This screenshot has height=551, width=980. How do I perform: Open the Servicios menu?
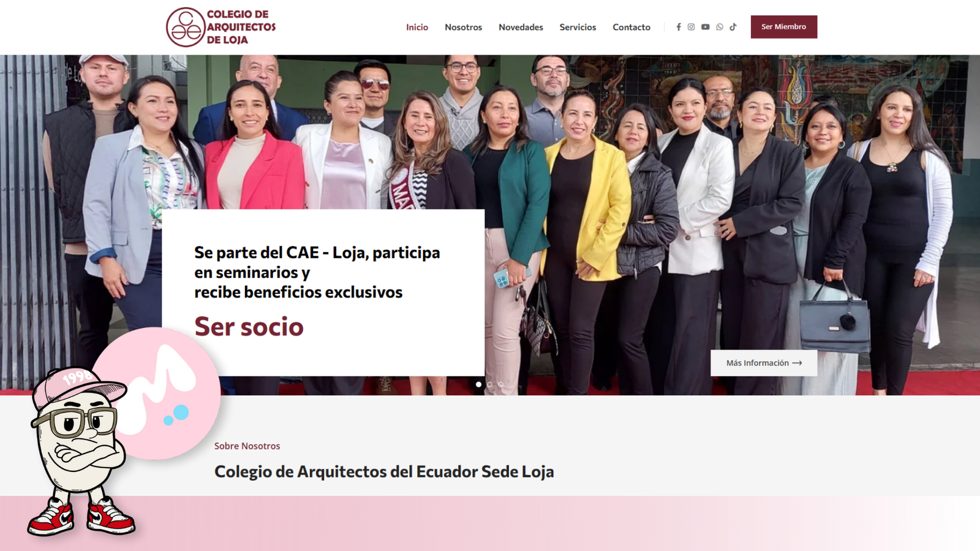coord(578,27)
